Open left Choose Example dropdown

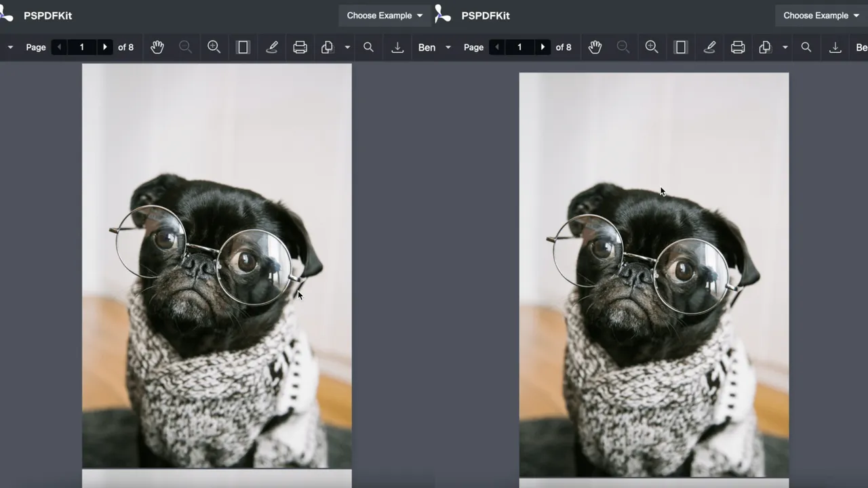pos(384,16)
